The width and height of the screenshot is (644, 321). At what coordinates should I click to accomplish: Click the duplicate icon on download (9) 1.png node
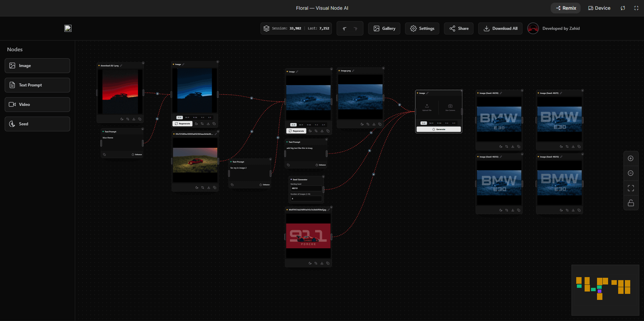click(140, 119)
